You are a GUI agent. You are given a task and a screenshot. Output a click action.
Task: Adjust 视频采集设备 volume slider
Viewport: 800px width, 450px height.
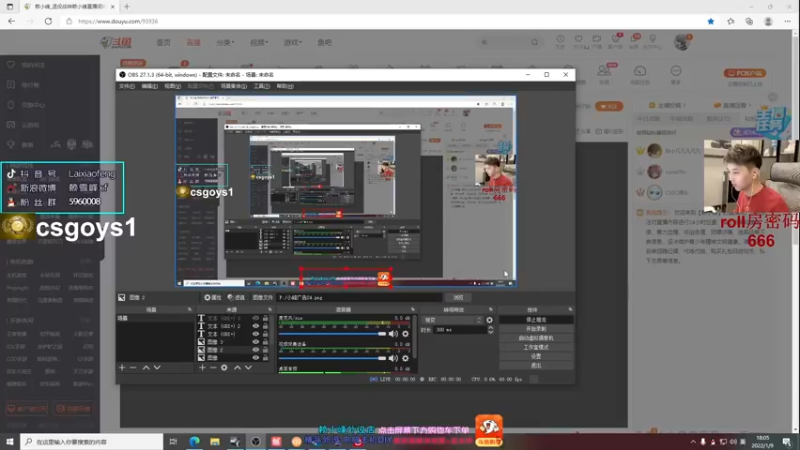[x=332, y=358]
